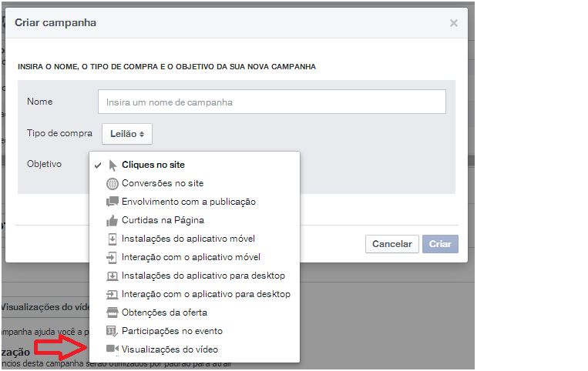The height and width of the screenshot is (371, 588).
Task: Focus the campaign name input field
Action: (271, 102)
